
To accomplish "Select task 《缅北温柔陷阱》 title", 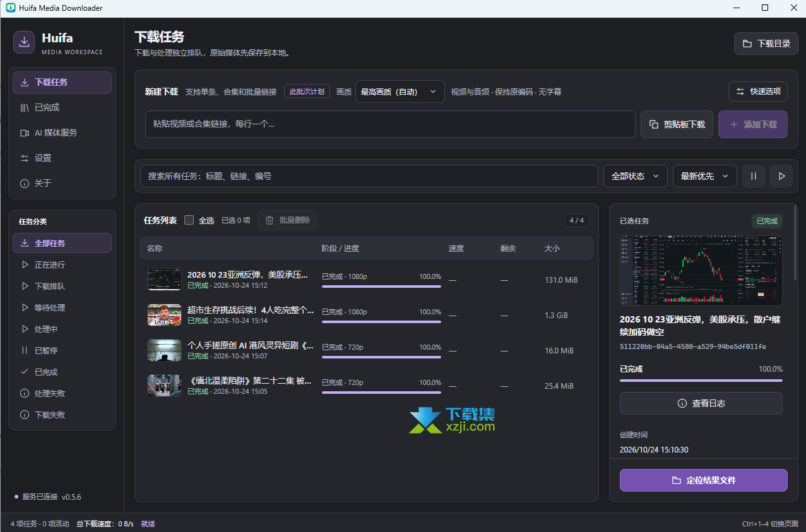I will (x=251, y=381).
